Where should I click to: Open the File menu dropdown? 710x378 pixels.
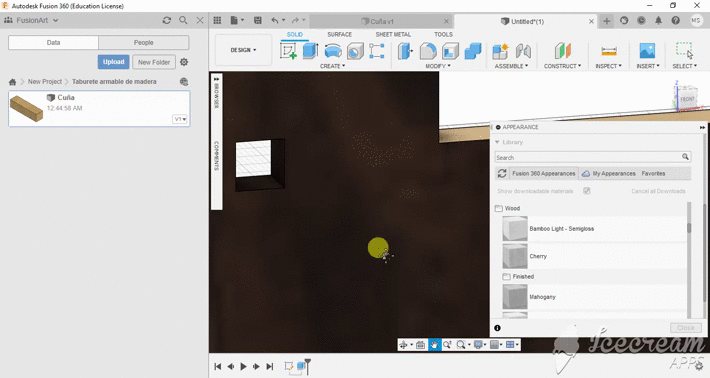[x=237, y=20]
